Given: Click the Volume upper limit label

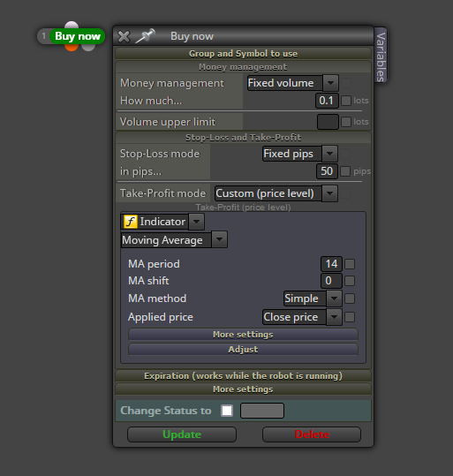Looking at the screenshot, I should point(168,122).
